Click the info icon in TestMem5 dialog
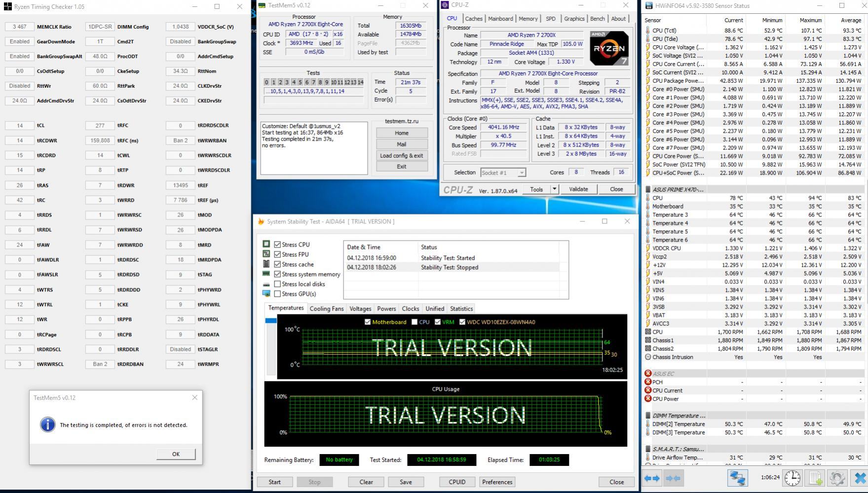This screenshot has width=868, height=493. (x=47, y=424)
